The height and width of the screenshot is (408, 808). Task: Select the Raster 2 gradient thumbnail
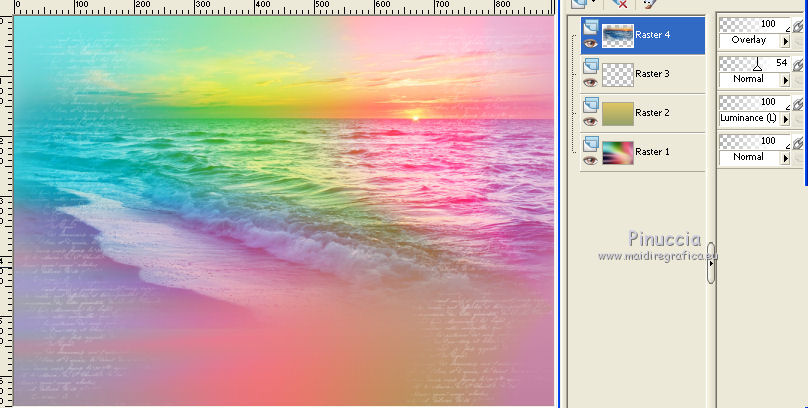(x=618, y=114)
